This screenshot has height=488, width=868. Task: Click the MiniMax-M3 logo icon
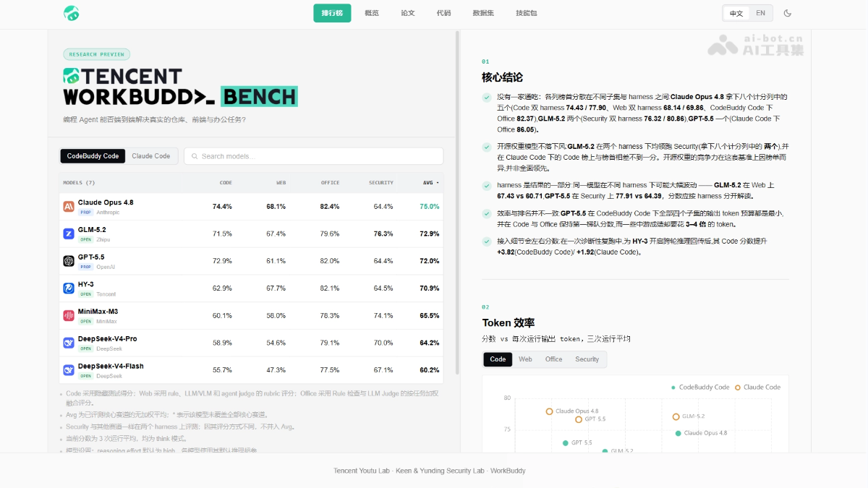69,315
